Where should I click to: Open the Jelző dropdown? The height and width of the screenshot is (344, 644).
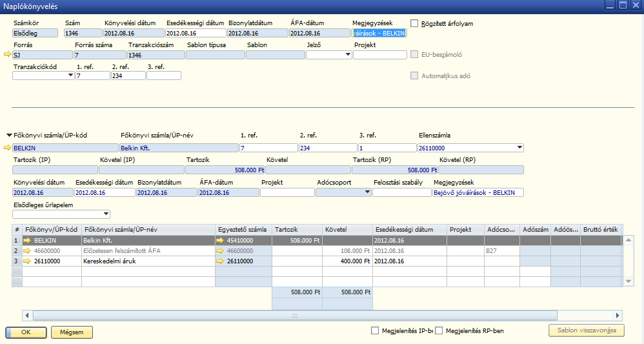[x=348, y=55]
